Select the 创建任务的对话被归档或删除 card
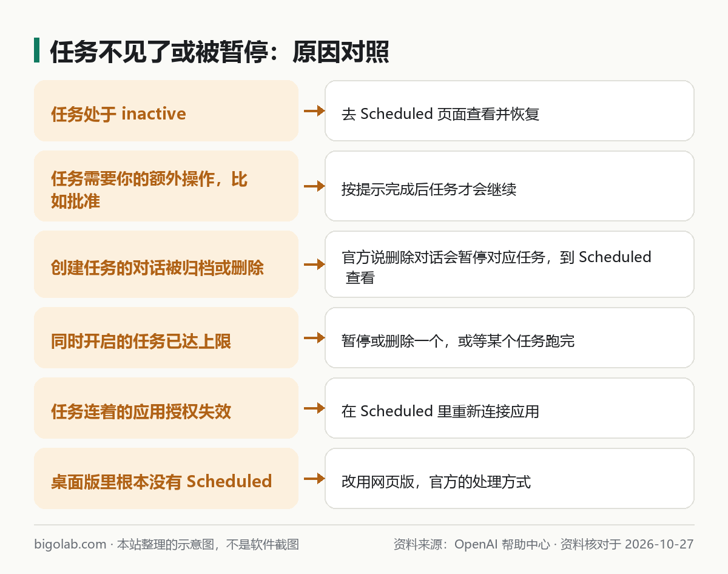This screenshot has height=574, width=728. coord(166,264)
